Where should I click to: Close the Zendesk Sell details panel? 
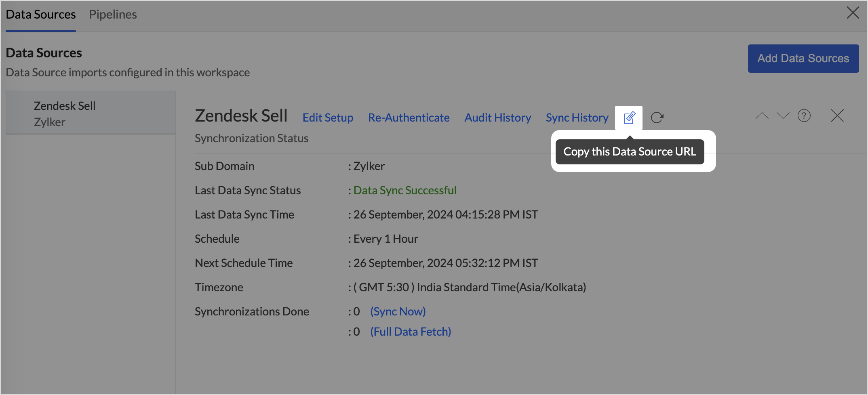(837, 116)
